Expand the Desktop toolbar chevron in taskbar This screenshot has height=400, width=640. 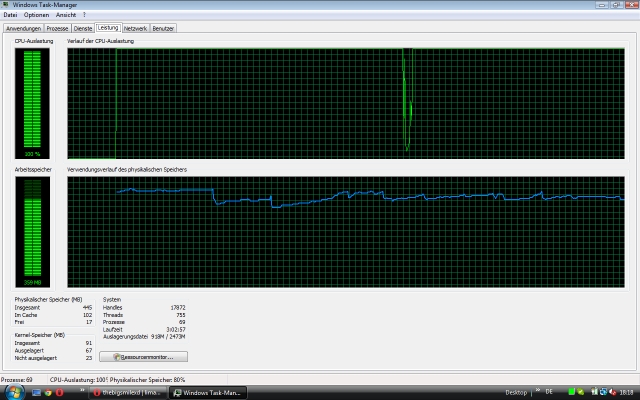tap(538, 391)
